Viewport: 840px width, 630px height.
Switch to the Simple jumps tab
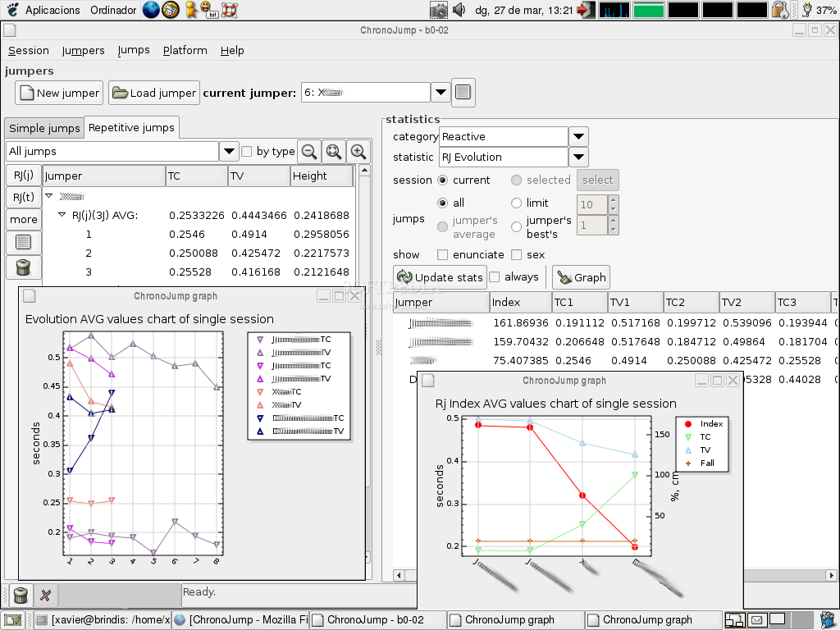(x=44, y=129)
